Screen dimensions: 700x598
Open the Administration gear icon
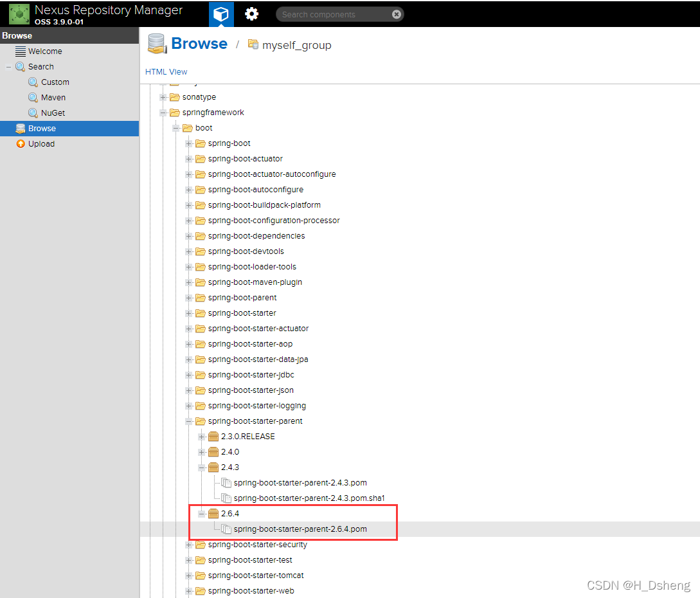click(251, 14)
